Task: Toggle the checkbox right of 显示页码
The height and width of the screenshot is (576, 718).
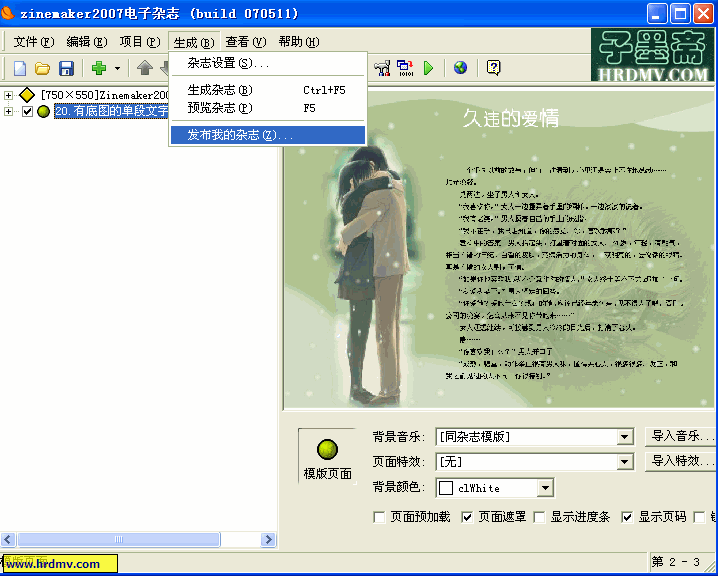Action: (x=699, y=517)
